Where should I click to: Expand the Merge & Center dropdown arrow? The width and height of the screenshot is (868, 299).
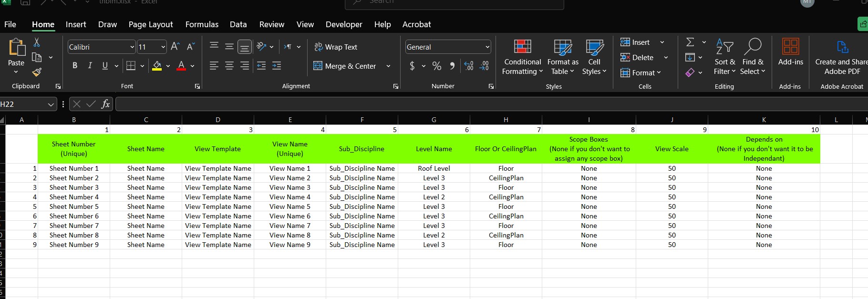tap(388, 66)
